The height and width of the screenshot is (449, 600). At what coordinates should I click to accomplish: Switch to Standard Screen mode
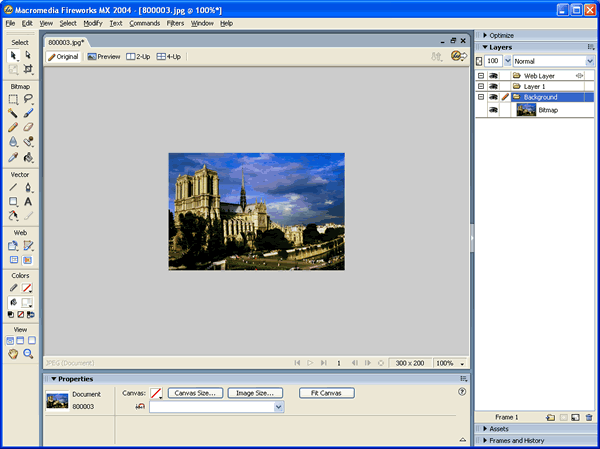click(x=10, y=341)
